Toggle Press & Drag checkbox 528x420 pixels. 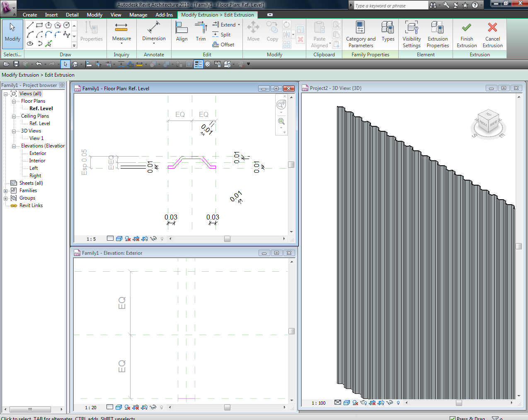(453, 418)
